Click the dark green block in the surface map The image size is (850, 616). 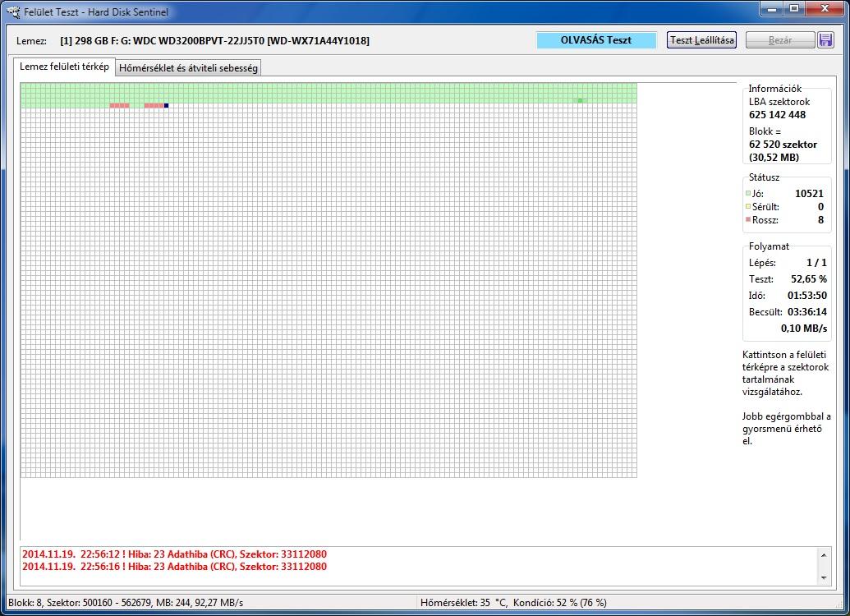(580, 100)
